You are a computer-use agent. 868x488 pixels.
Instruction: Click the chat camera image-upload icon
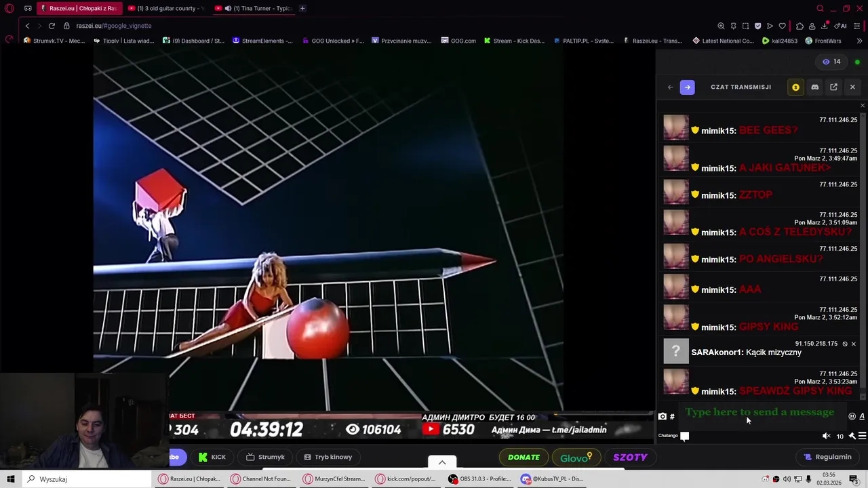click(662, 417)
